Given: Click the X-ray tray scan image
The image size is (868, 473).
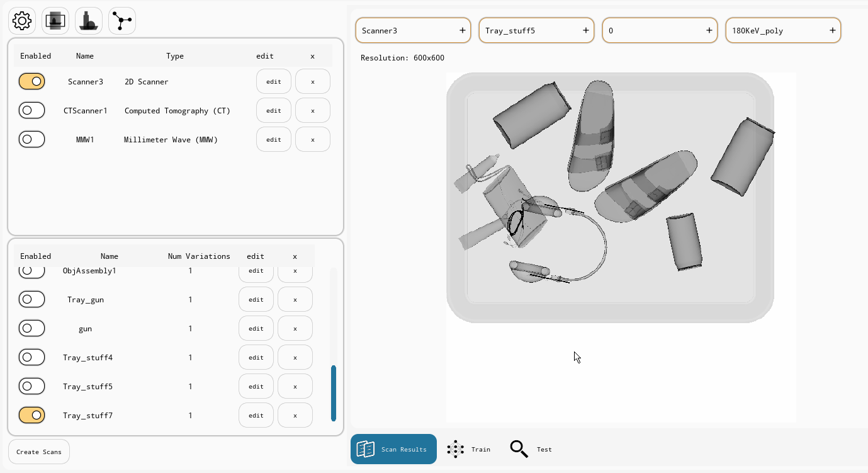Looking at the screenshot, I should click(x=609, y=197).
